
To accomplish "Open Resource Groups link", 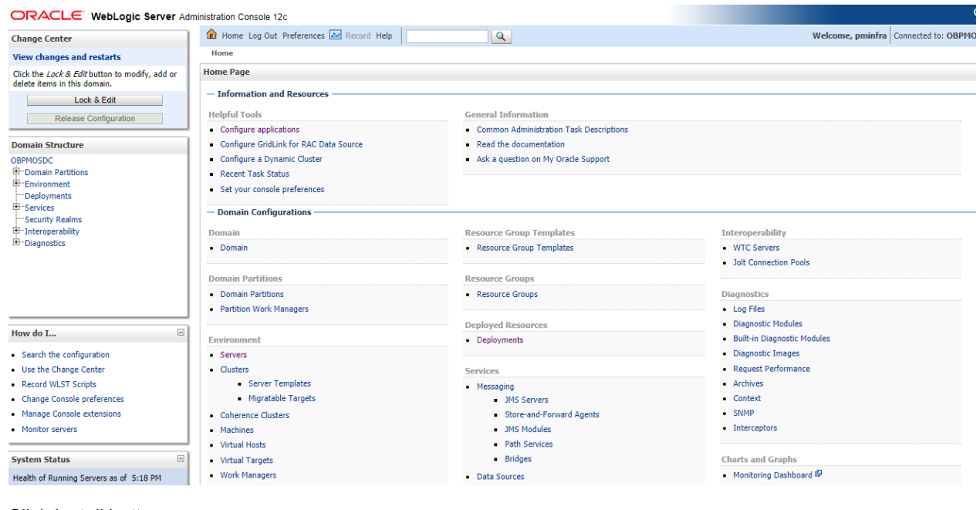I will coord(507,294).
